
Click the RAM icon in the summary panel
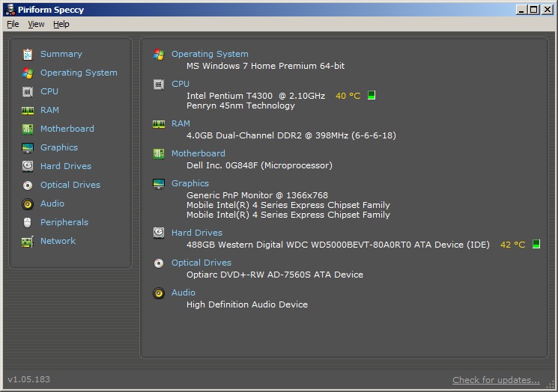159,124
